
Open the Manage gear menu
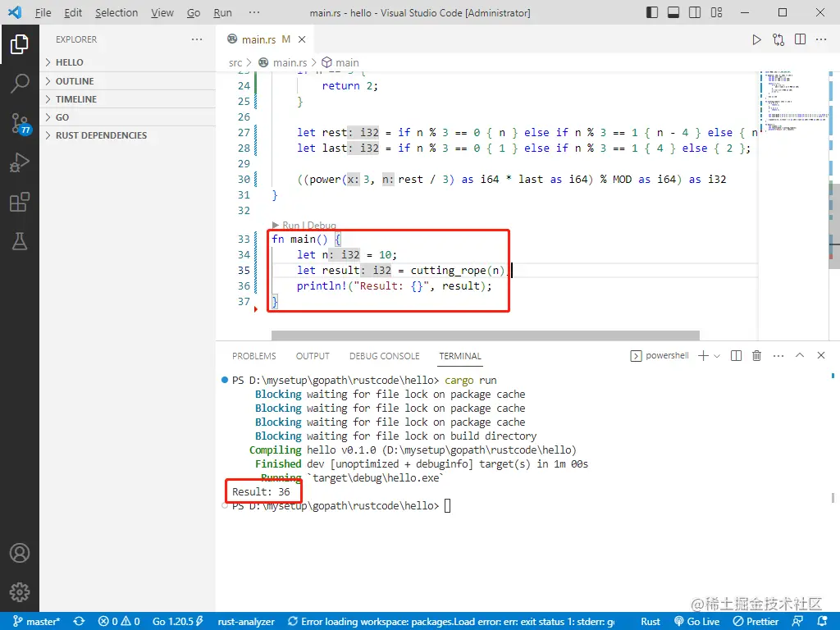pos(20,592)
